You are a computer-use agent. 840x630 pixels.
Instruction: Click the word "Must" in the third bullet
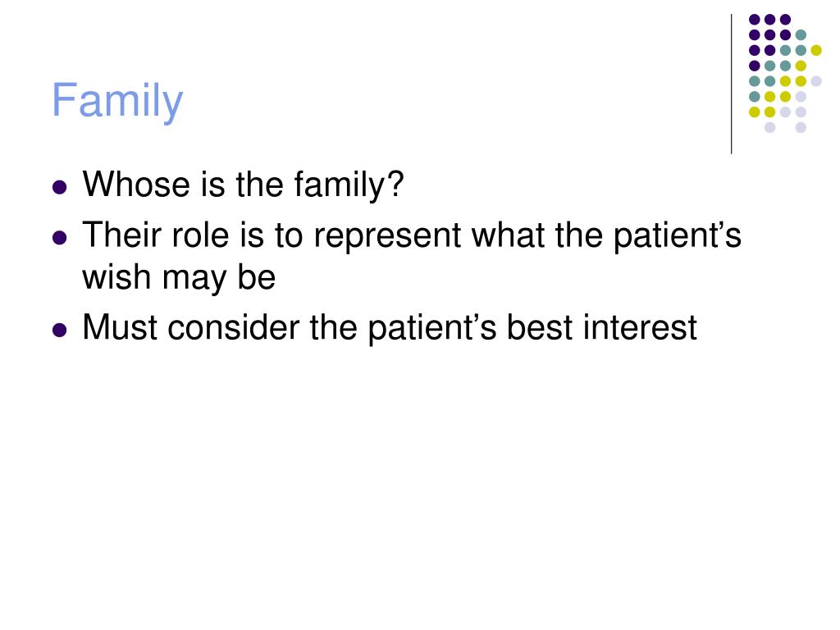(120, 327)
